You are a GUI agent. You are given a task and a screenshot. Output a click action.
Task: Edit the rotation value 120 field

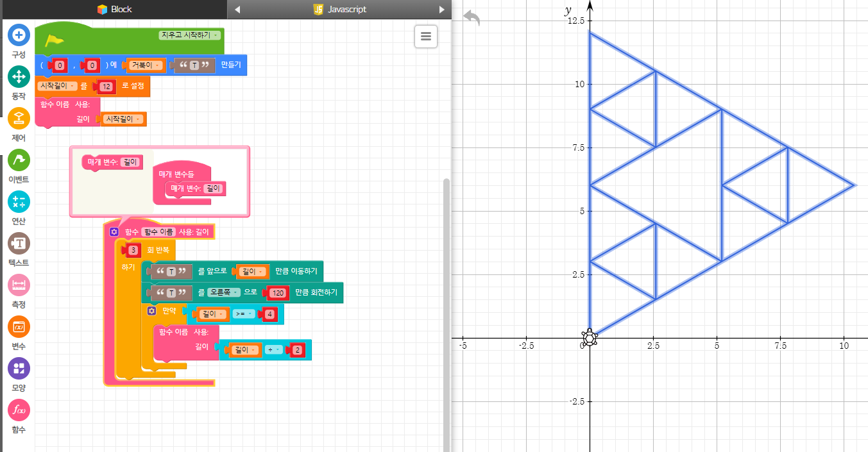coord(278,292)
